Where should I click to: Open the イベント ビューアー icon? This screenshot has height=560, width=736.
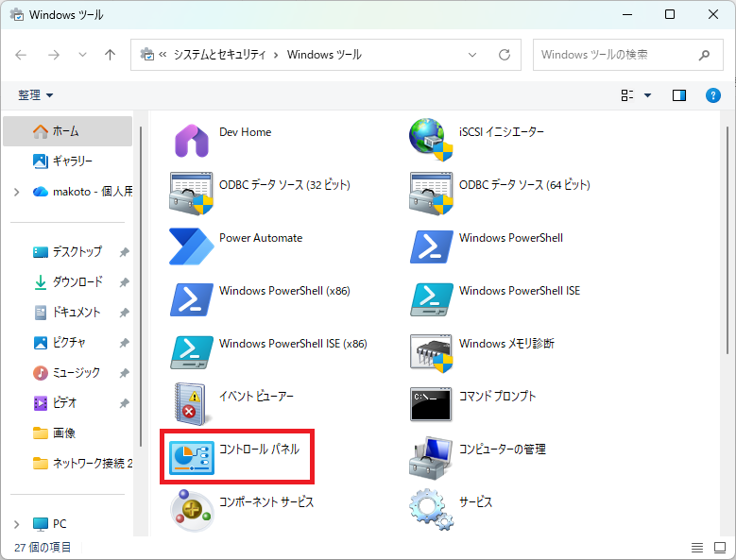tap(192, 404)
